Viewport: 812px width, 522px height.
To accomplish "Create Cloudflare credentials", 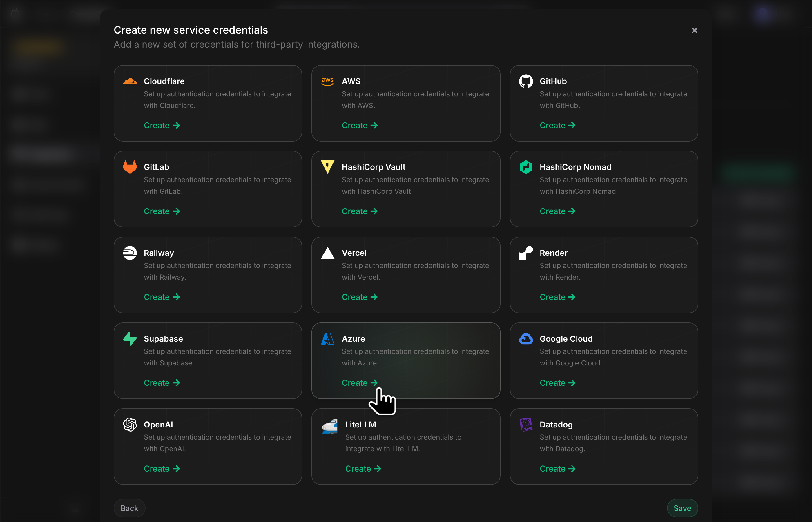I will [x=162, y=125].
